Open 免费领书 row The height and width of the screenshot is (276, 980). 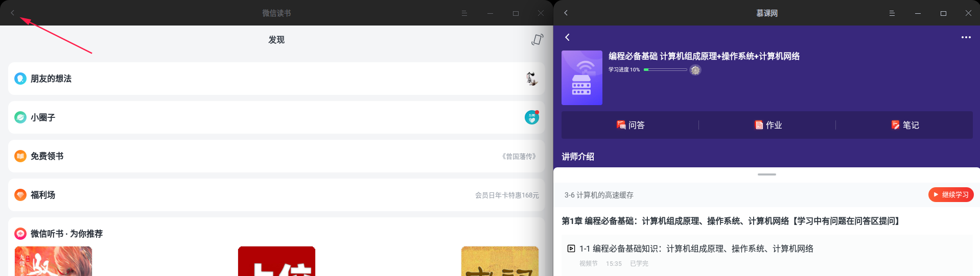coord(276,156)
